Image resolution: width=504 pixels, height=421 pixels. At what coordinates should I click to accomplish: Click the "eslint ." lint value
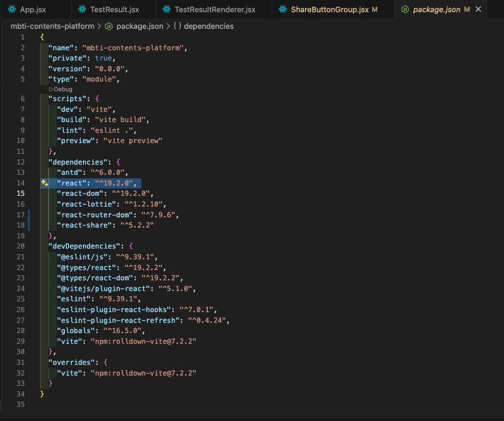point(112,130)
